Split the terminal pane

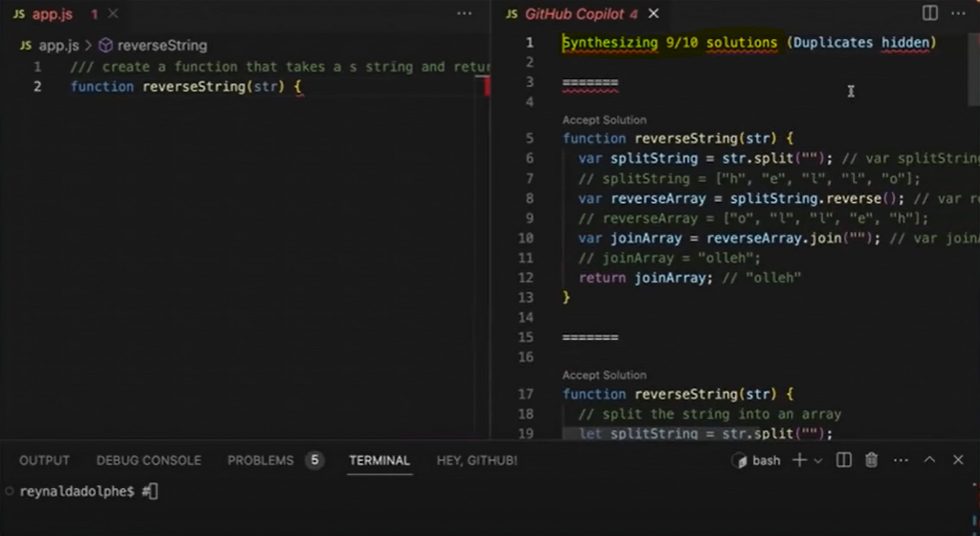[x=844, y=460]
